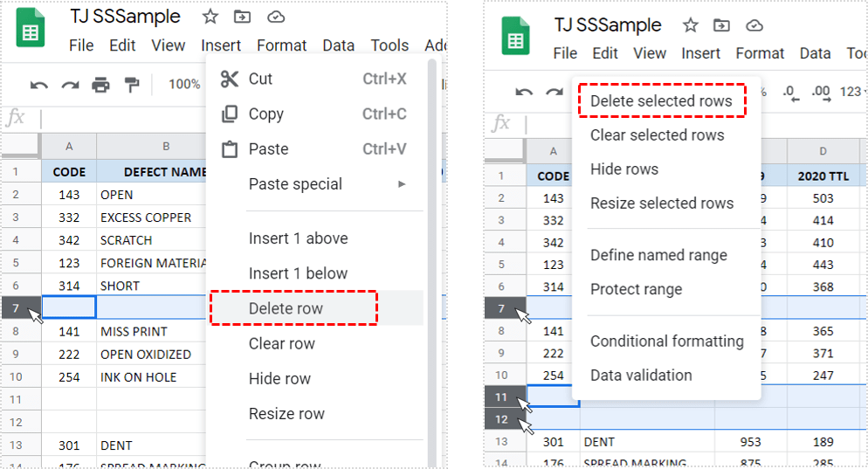Choose Delete row from the context menu
The height and width of the screenshot is (469, 868).
(x=286, y=308)
